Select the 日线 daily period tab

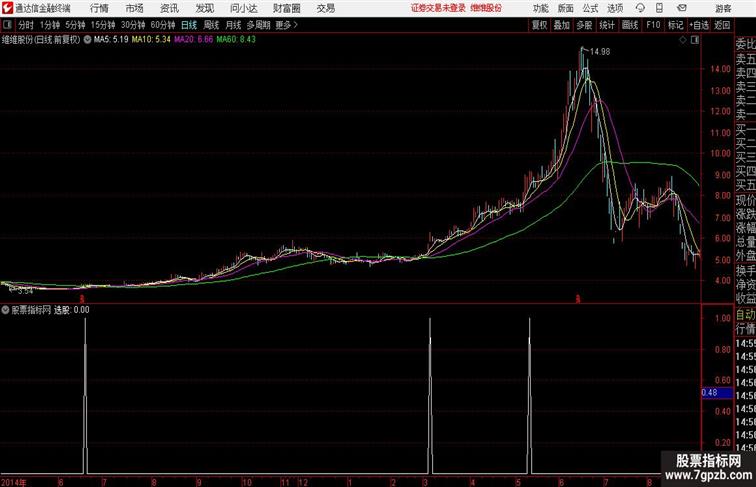189,25
